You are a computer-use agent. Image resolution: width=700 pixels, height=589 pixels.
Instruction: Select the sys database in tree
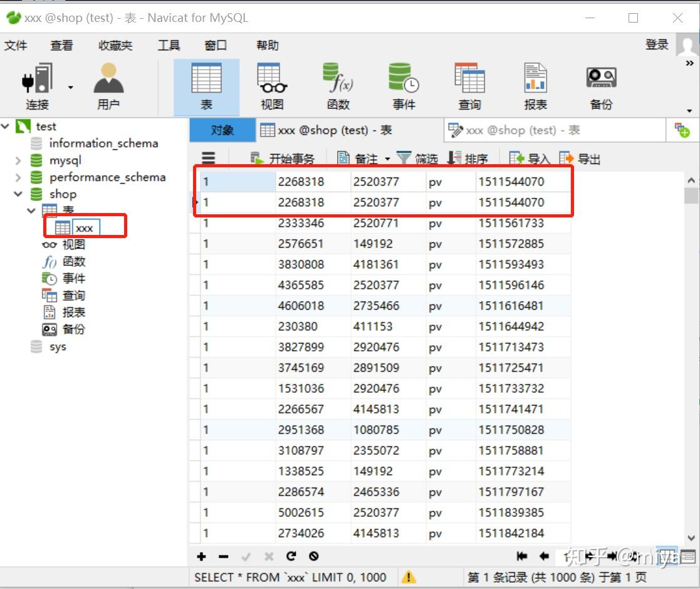(58, 347)
